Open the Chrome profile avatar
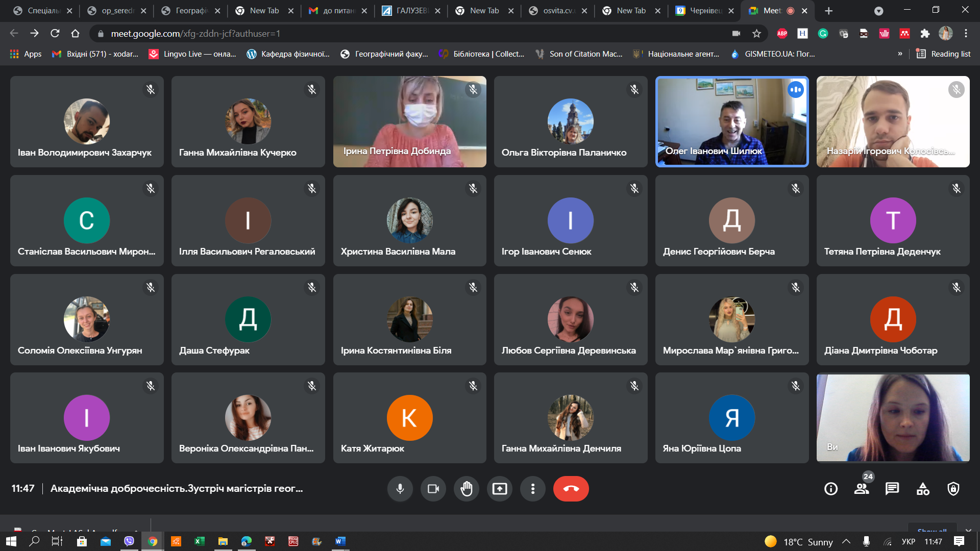The image size is (980, 551). (945, 33)
